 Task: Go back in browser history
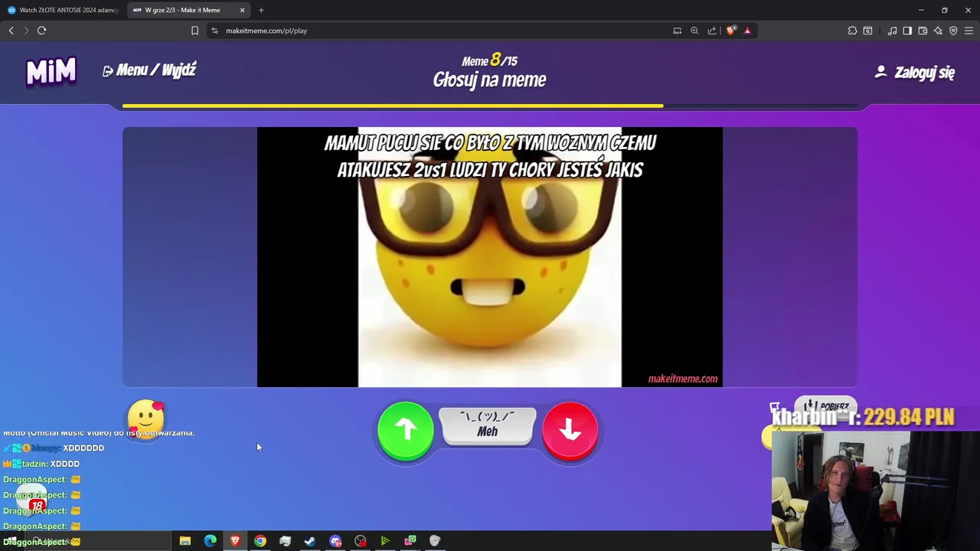(x=11, y=31)
